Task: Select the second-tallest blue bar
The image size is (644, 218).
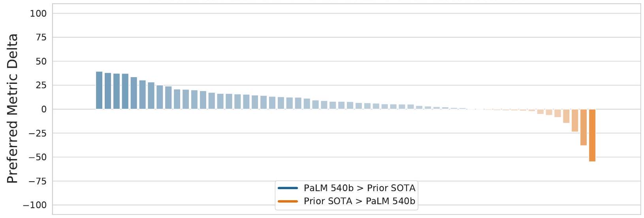Action: coord(108,91)
